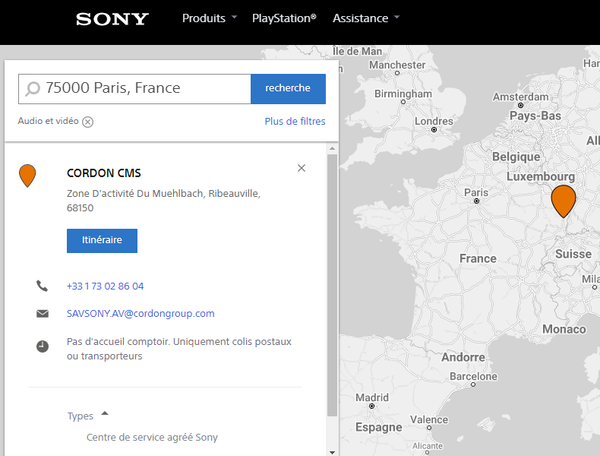Open the Plus de filtres link
Viewport: 600px width, 456px height.
click(x=294, y=121)
